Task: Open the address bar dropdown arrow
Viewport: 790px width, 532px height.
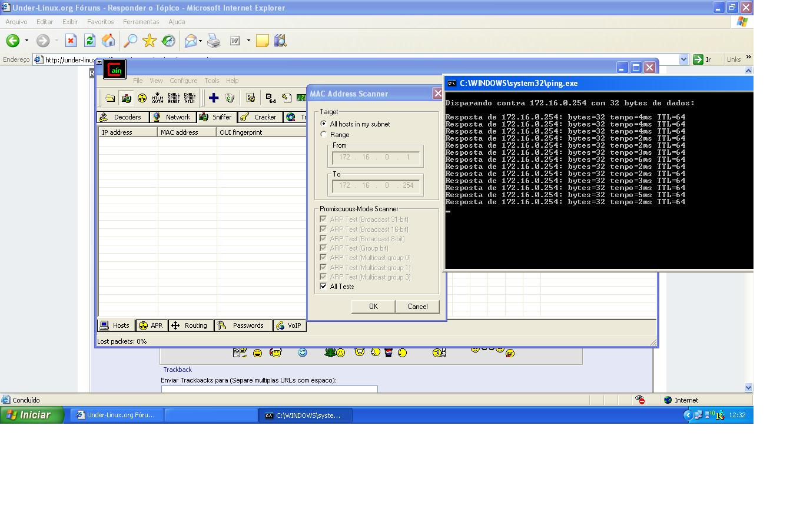Action: click(683, 59)
